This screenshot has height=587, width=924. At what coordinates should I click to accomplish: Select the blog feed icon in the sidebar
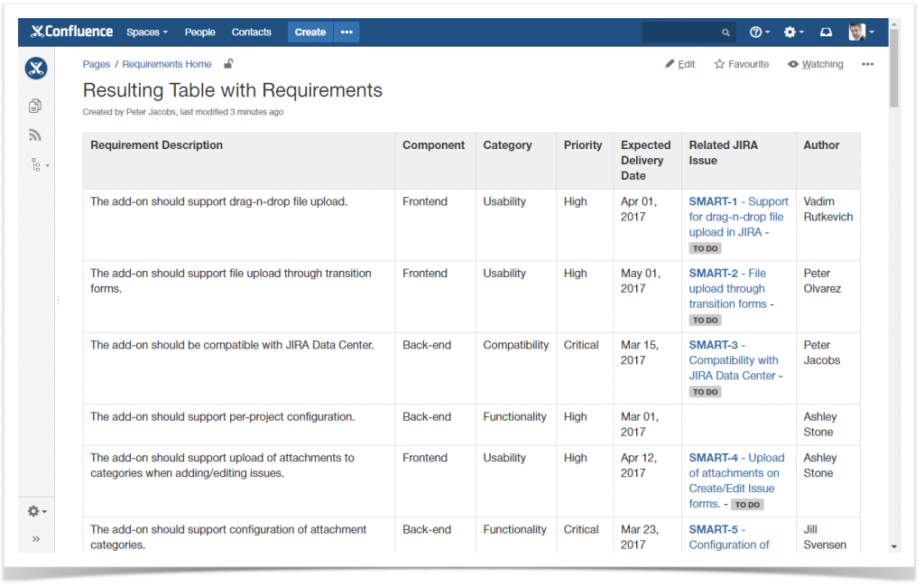click(34, 135)
